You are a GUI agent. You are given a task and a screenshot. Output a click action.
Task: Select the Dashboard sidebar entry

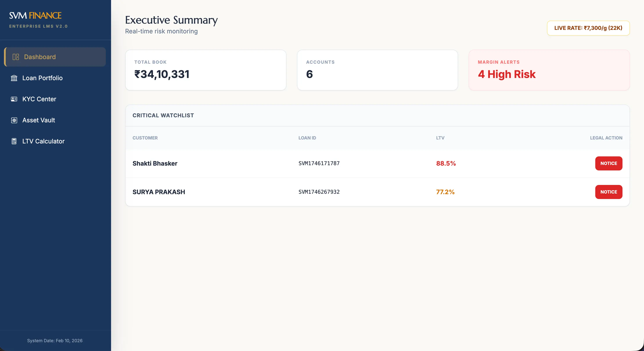tap(40, 57)
